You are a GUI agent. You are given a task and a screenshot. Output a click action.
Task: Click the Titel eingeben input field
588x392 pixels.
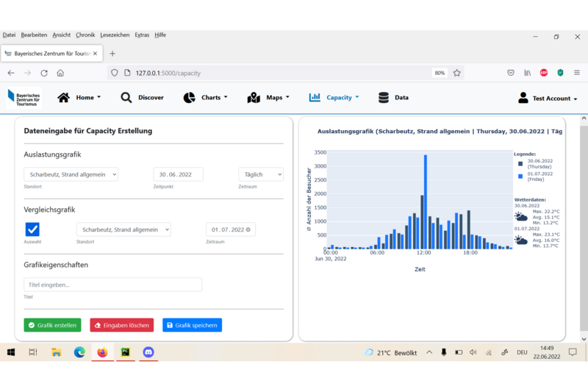point(112,285)
